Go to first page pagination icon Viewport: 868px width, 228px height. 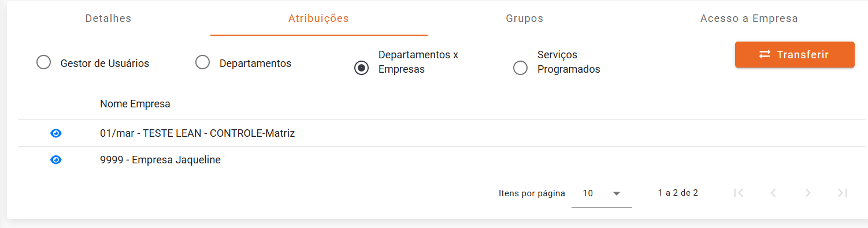[x=739, y=193]
